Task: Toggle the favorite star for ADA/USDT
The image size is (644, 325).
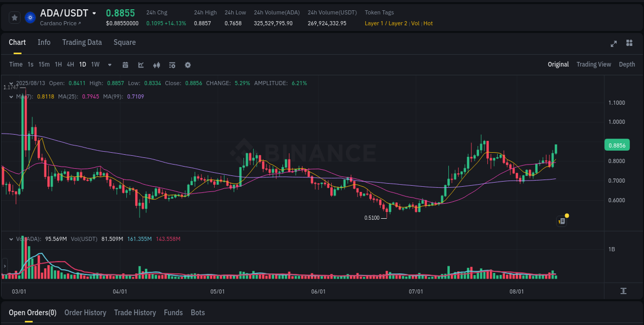Action: pos(14,17)
